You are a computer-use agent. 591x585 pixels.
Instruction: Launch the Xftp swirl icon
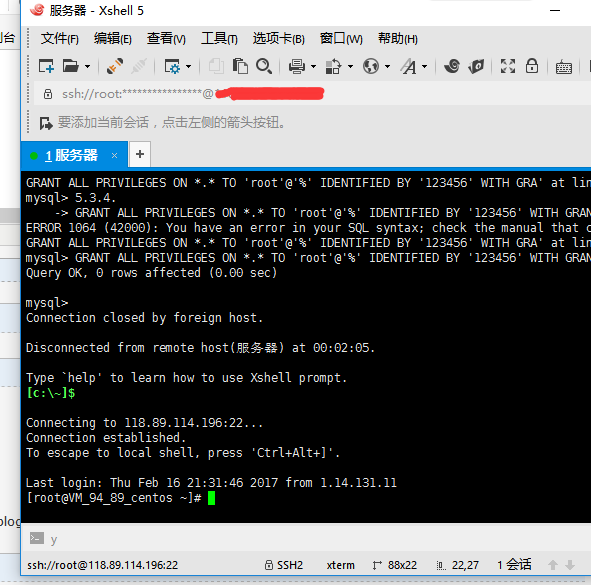(452, 66)
